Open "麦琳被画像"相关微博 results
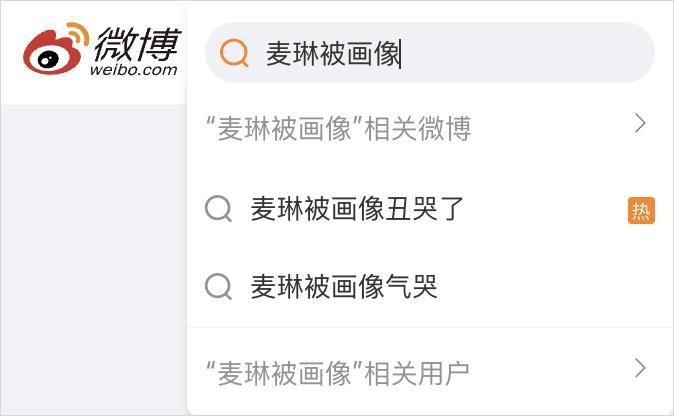The height and width of the screenshot is (416, 674). pyautogui.click(x=338, y=128)
